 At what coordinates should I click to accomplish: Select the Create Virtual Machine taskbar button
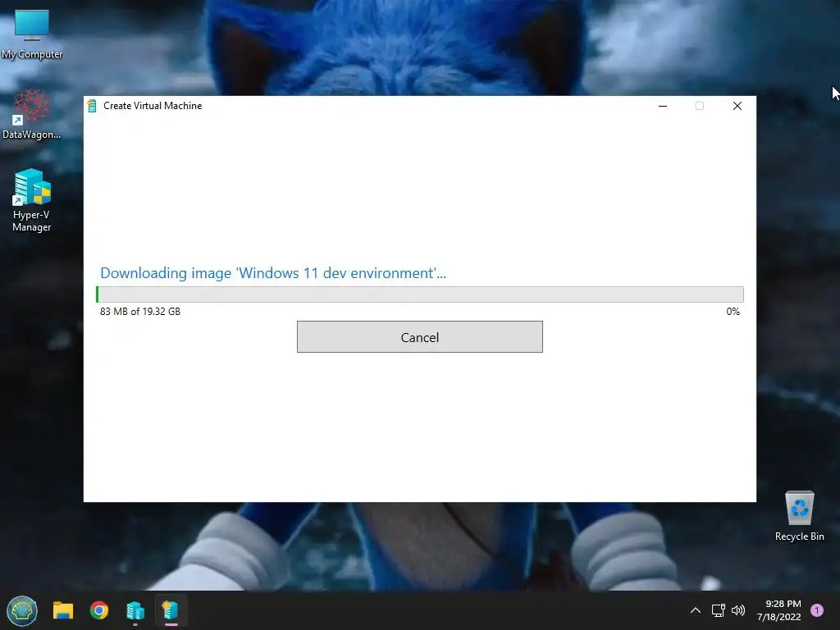click(x=171, y=610)
